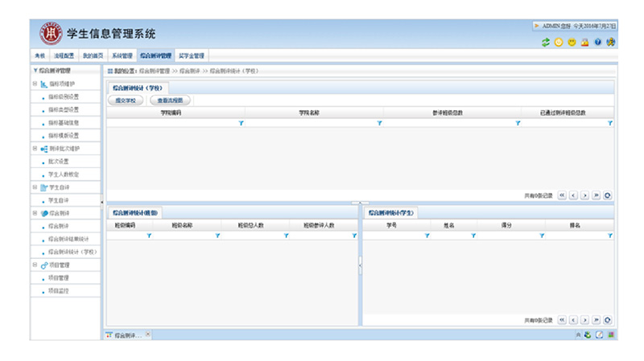Click the blue help question mark icon
This screenshot has height=361, width=644.
pyautogui.click(x=598, y=43)
